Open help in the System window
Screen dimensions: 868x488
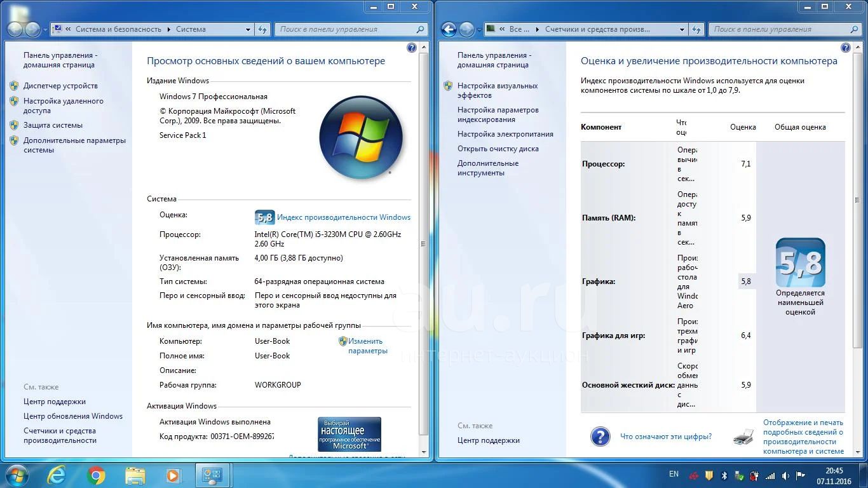tap(411, 48)
